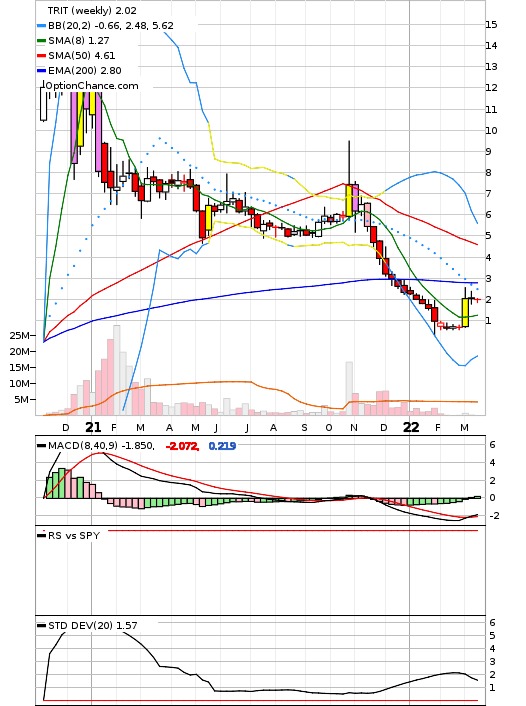
Task: Click the TRIT (weekly) chart title
Action: [92, 10]
